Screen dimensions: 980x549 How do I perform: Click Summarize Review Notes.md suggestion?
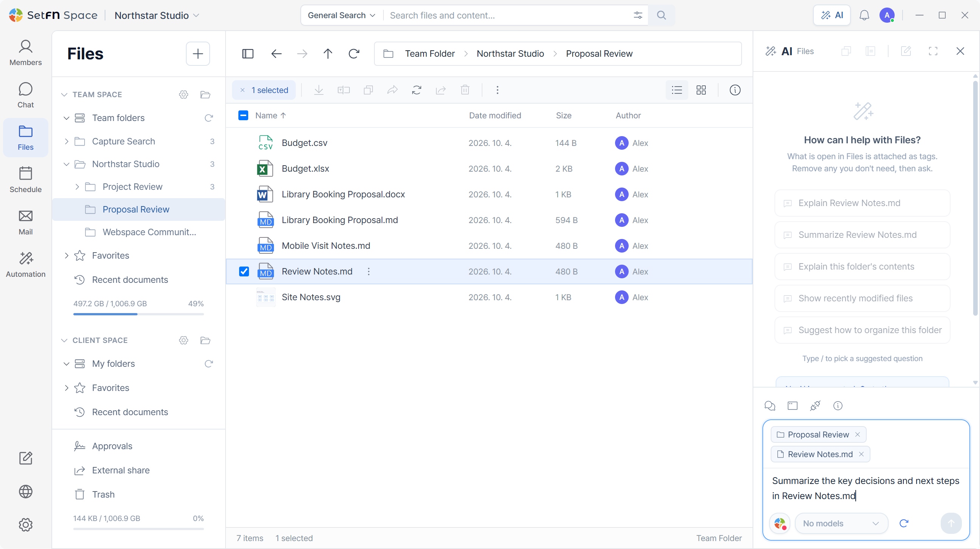click(862, 234)
